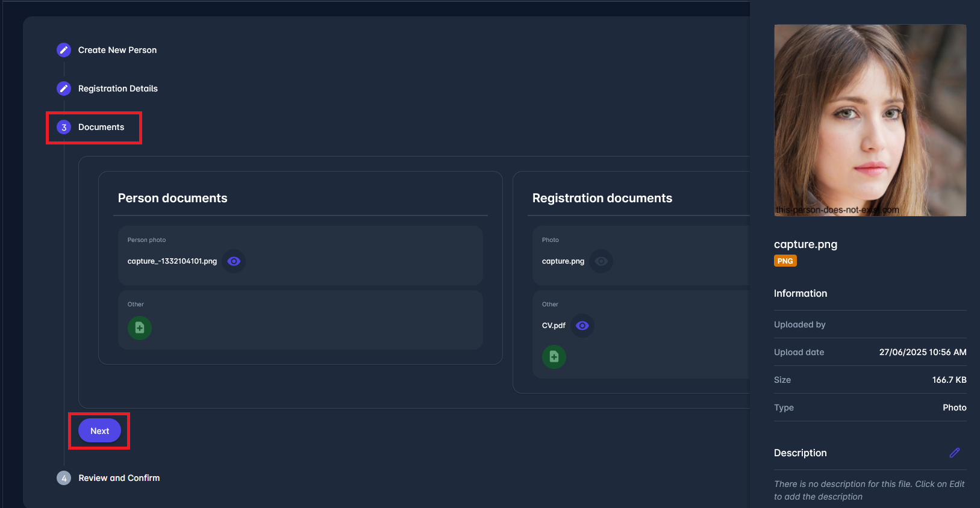This screenshot has height=508, width=980.
Task: Click the Person documents section heading
Action: coord(173,198)
